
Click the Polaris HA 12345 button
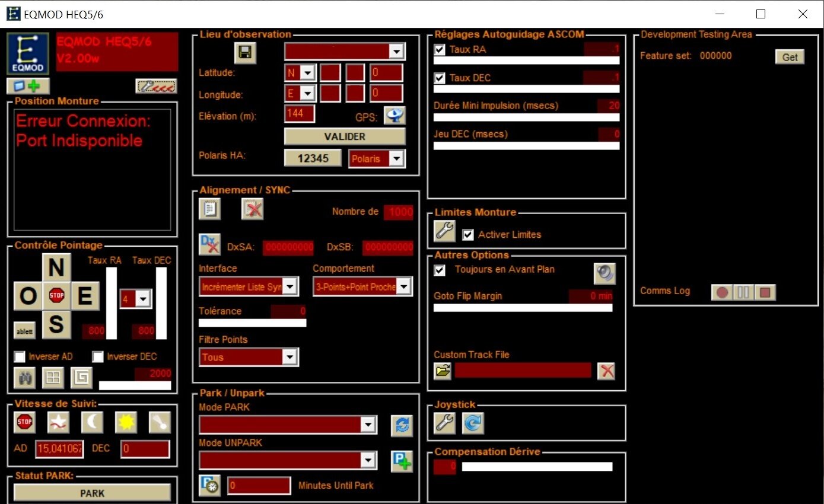click(x=313, y=158)
